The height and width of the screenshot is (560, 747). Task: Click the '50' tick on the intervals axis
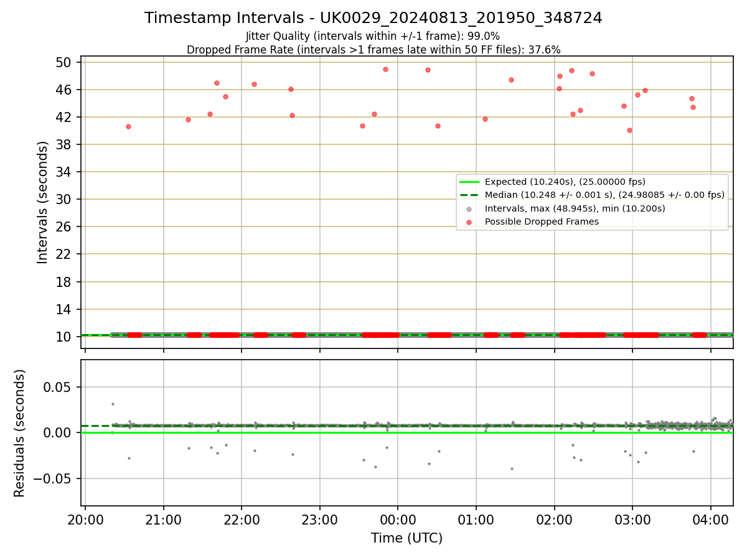(x=64, y=62)
